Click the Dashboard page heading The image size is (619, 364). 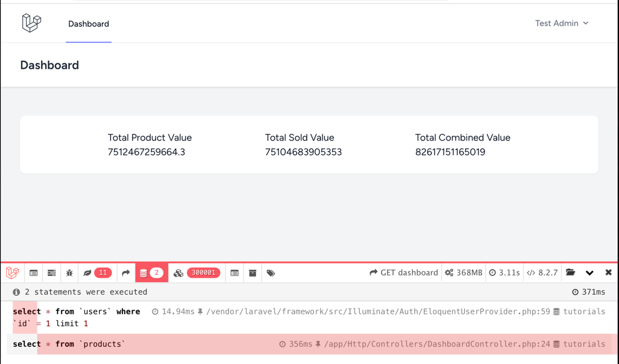[x=49, y=65]
